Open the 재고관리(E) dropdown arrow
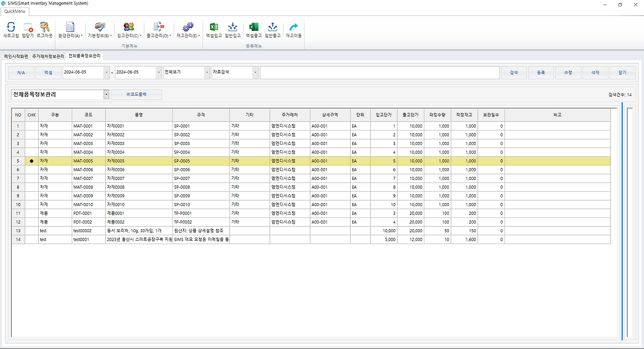 click(199, 36)
